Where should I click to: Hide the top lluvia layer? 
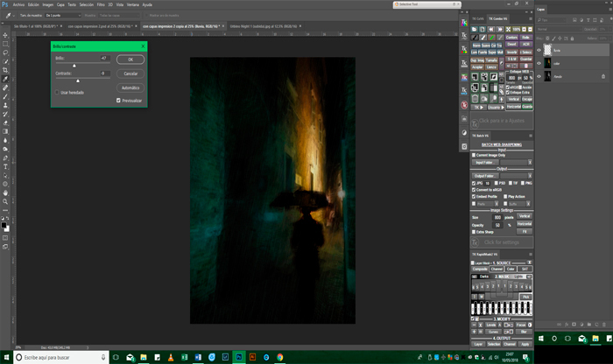pos(539,51)
